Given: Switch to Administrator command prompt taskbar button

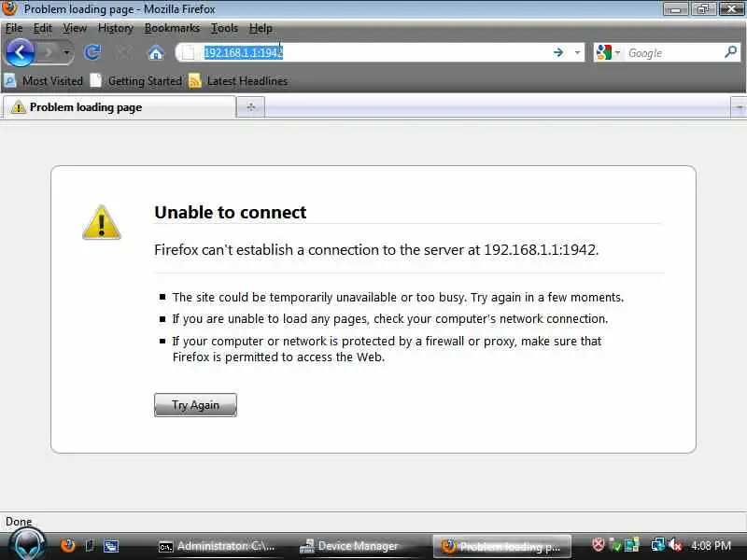Looking at the screenshot, I should pos(217,546).
